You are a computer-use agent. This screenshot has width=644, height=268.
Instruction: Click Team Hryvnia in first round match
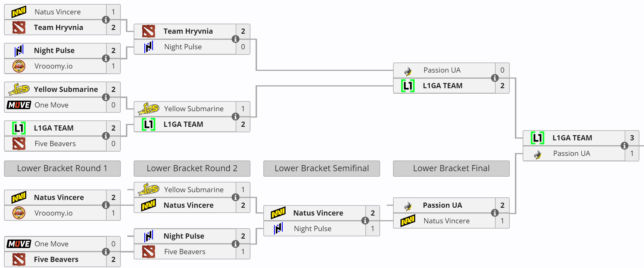tap(58, 27)
